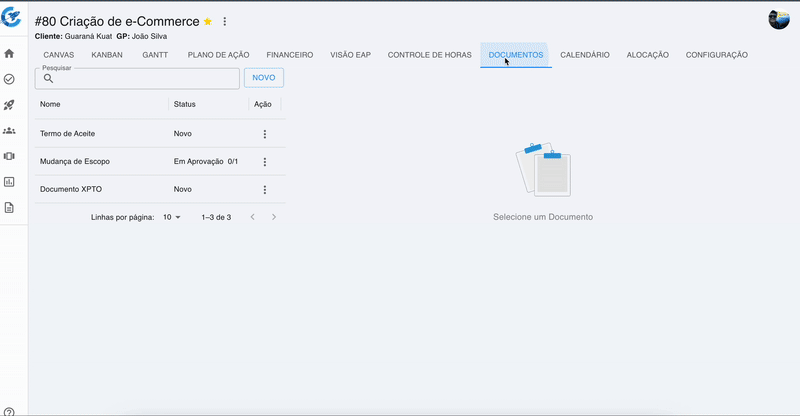Click the client name Guaraná Kuat

click(x=88, y=36)
